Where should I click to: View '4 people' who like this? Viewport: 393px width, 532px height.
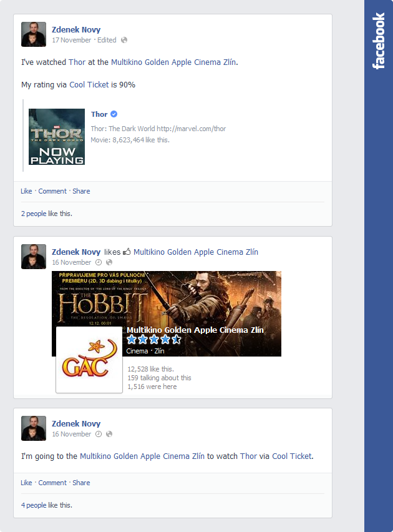[34, 505]
